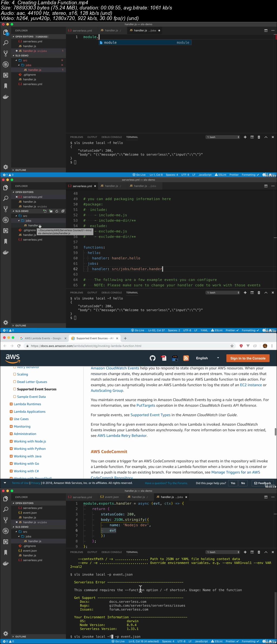Expand Working with Python in AWS sidebar

coord(11,449)
